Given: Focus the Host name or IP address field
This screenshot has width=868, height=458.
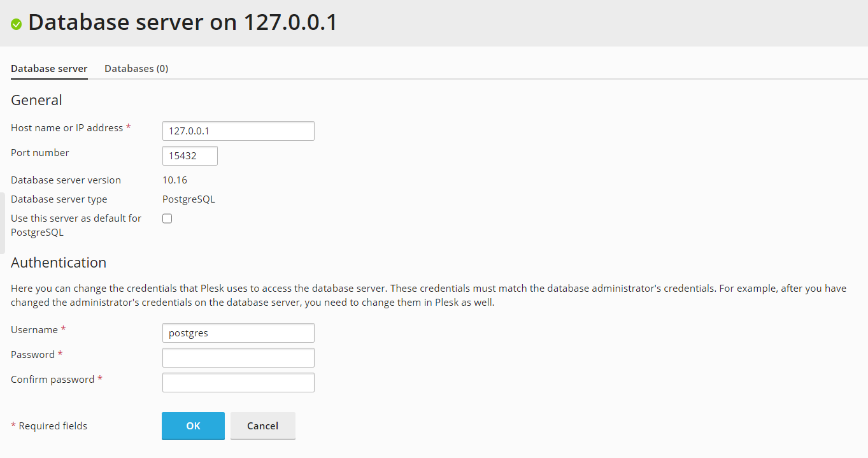Looking at the screenshot, I should coord(238,131).
